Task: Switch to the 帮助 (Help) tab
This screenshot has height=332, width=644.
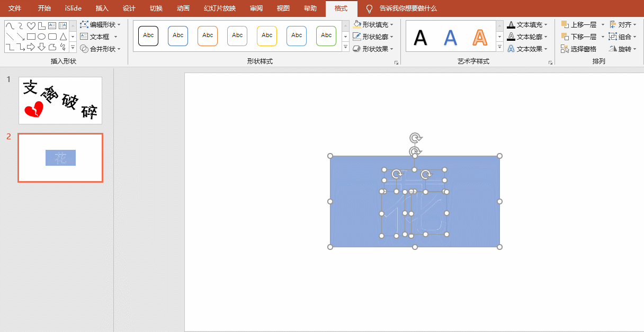Action: click(310, 8)
